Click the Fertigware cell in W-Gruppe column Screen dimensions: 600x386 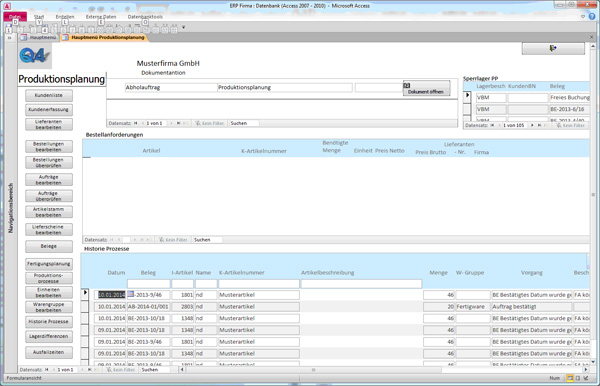pyautogui.click(x=473, y=307)
